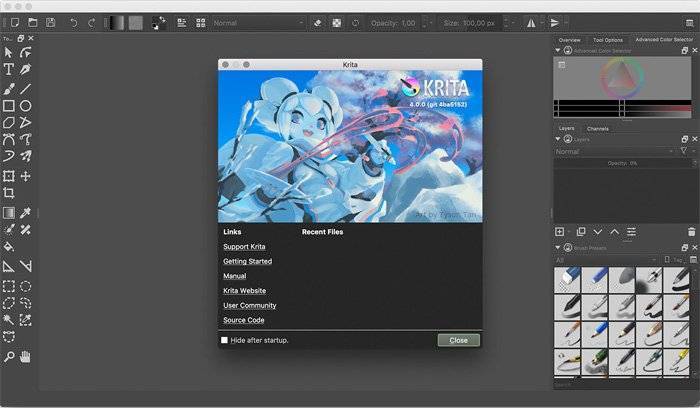This screenshot has width=700, height=408.
Task: Switch to the Layers tab
Action: coord(567,128)
